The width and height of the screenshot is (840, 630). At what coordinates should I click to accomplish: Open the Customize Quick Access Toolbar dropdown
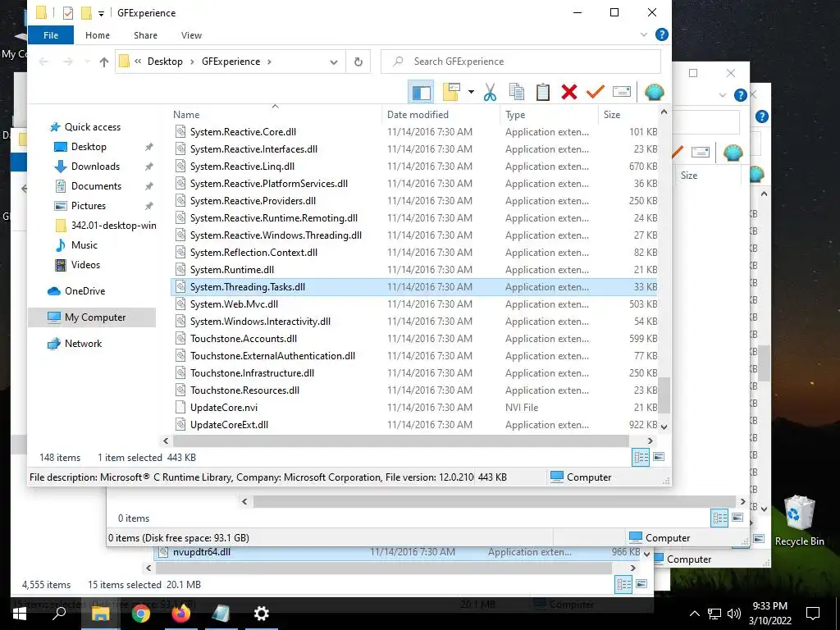point(101,13)
